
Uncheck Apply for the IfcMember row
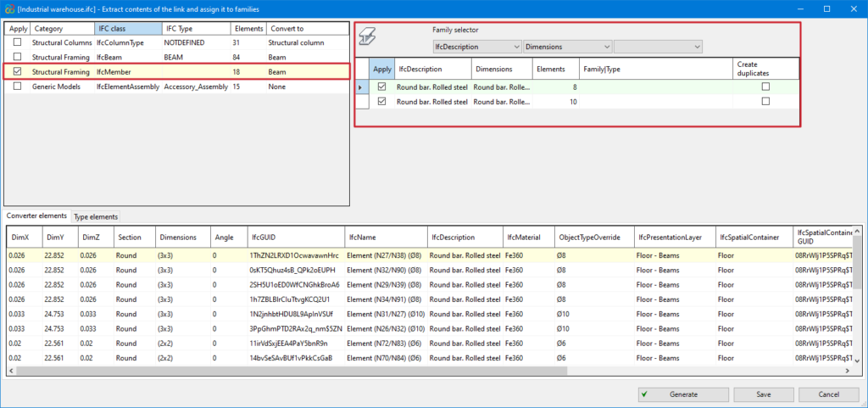pos(18,71)
